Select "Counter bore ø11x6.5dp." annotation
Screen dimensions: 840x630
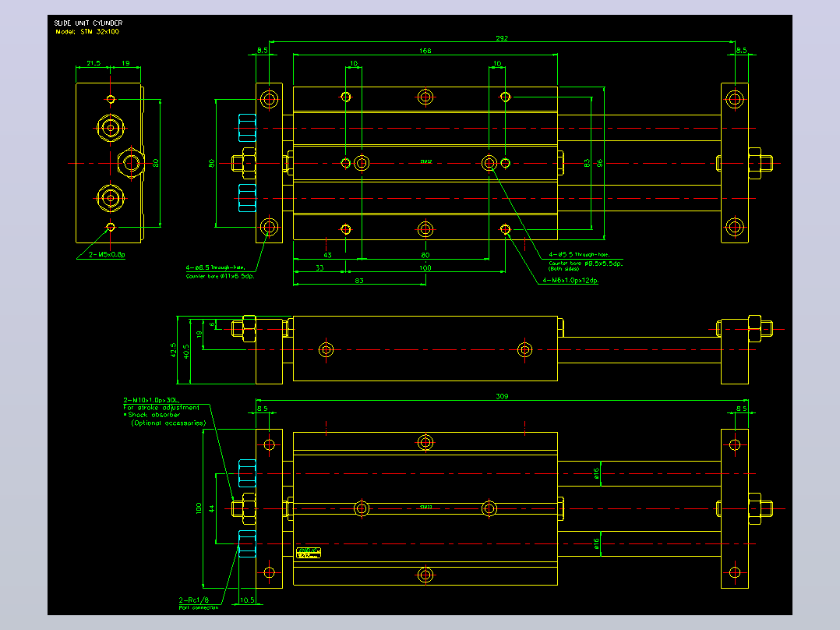221,276
